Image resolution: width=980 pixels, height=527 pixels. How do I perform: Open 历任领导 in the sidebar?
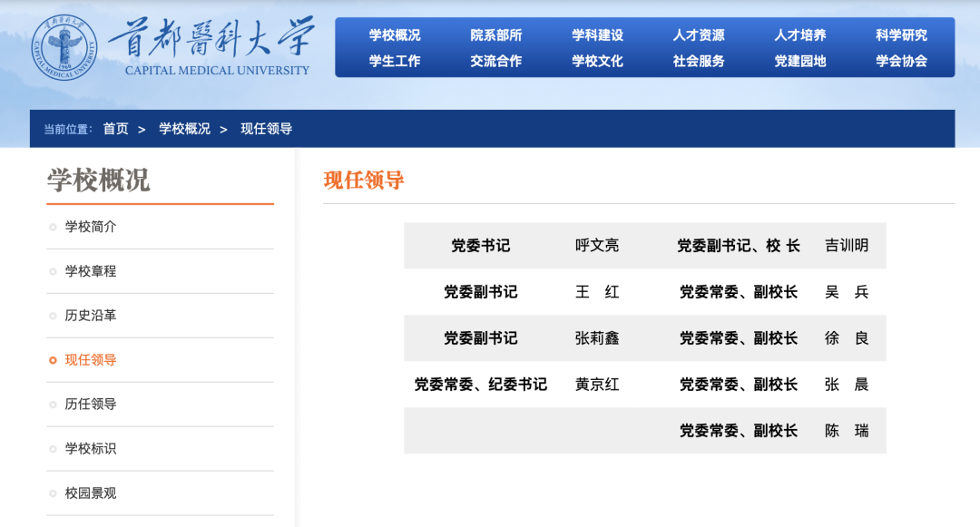click(91, 404)
